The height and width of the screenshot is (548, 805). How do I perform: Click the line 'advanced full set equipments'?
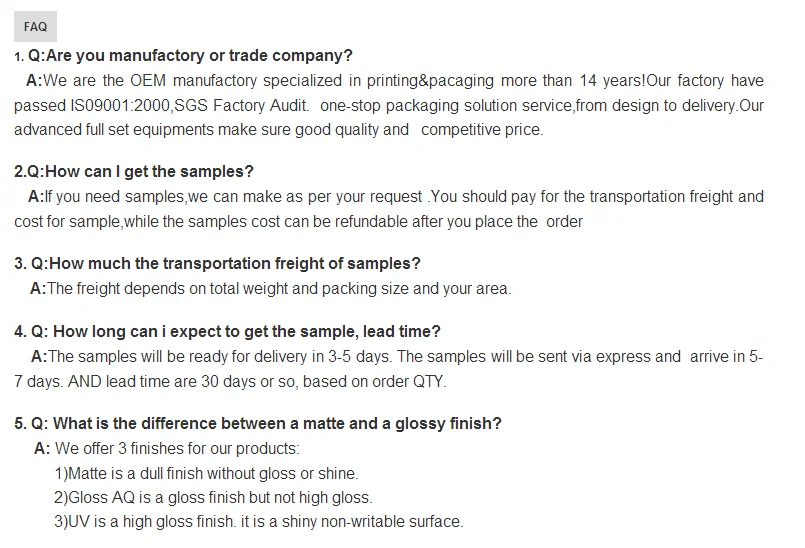(278, 129)
